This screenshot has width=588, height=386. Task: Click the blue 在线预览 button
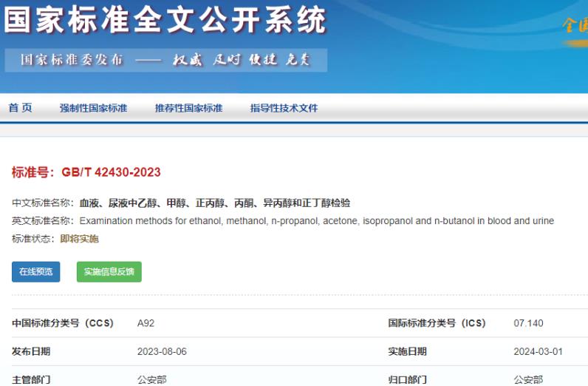(36, 271)
